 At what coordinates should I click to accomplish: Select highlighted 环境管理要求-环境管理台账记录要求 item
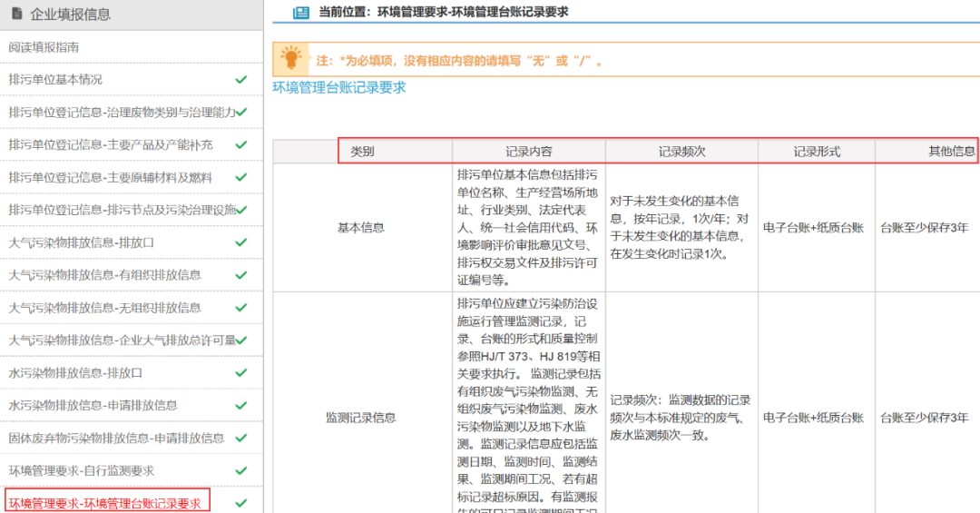coord(105,503)
